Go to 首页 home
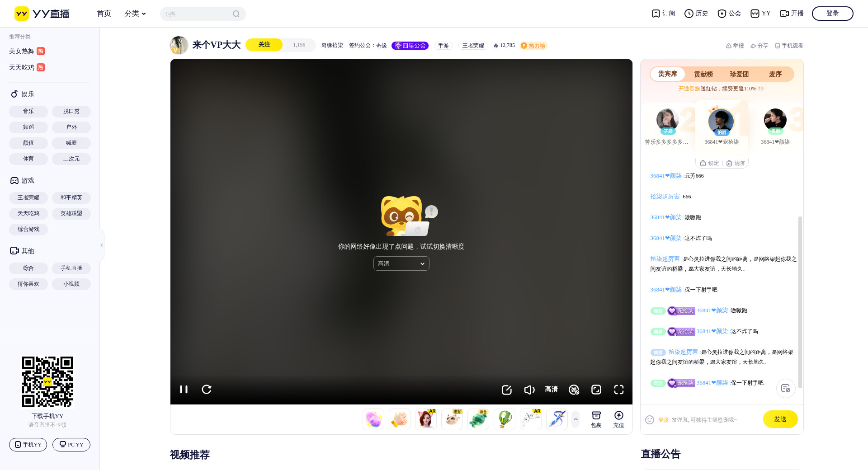 point(104,14)
